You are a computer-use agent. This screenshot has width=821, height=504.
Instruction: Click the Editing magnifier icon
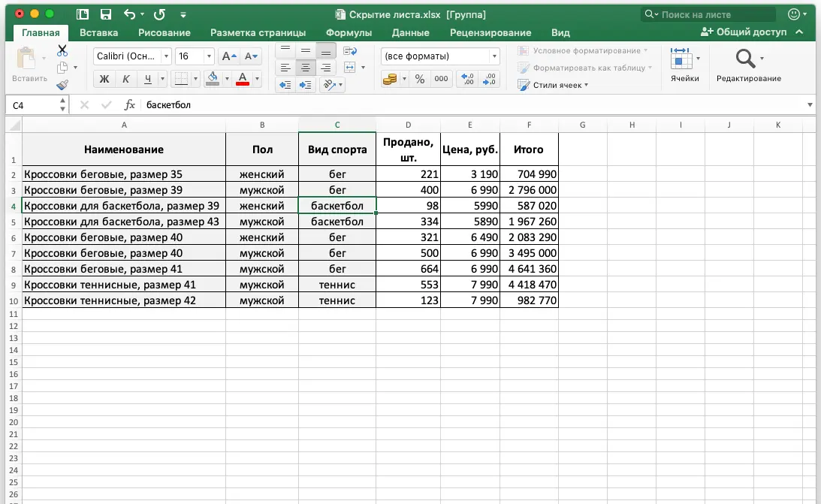(x=745, y=58)
